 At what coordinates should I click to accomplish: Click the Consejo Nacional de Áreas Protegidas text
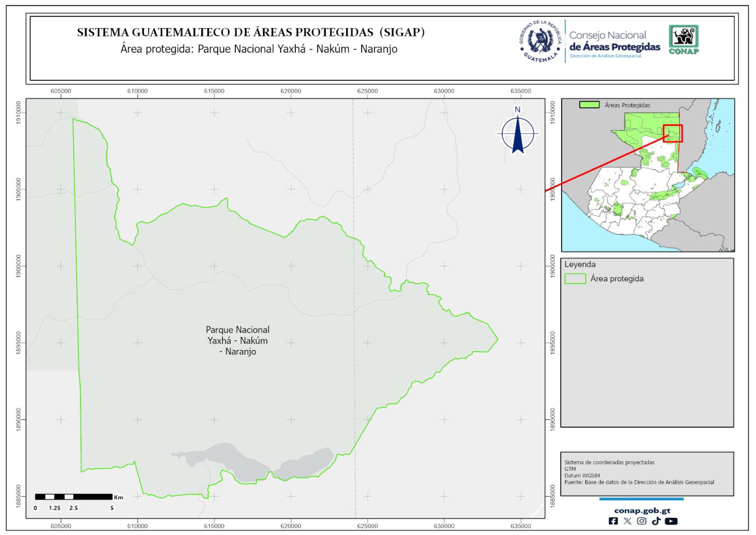click(614, 41)
